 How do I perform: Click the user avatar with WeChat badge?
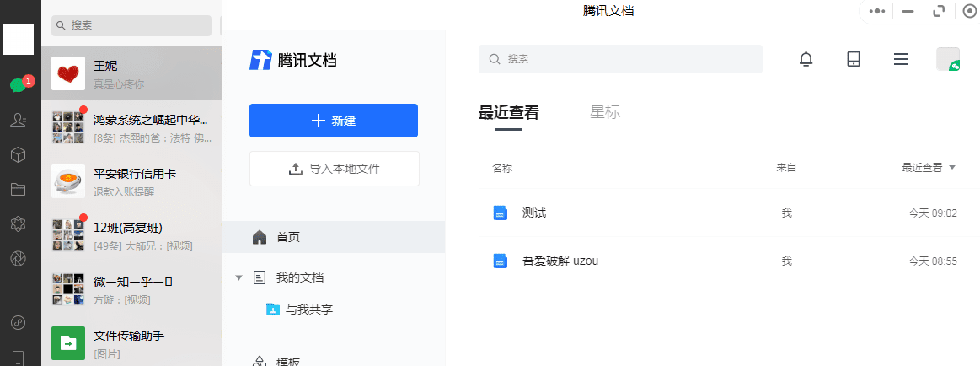coord(947,59)
